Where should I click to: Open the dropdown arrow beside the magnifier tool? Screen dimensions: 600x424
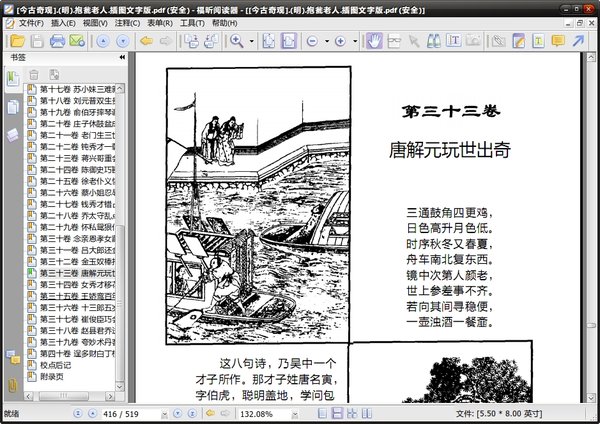[x=251, y=41]
